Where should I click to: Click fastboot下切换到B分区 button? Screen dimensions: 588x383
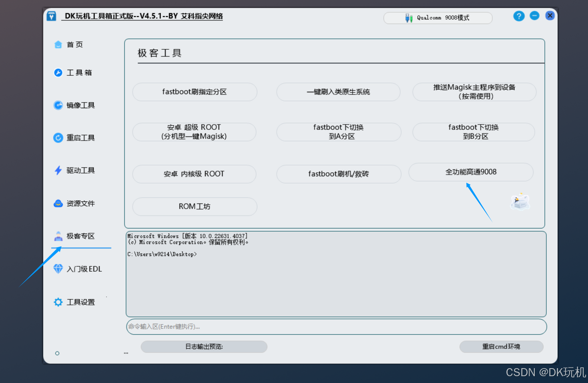[474, 132]
